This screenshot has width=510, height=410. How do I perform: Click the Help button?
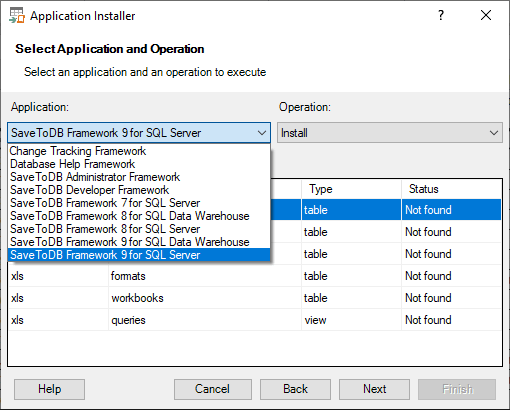click(49, 389)
